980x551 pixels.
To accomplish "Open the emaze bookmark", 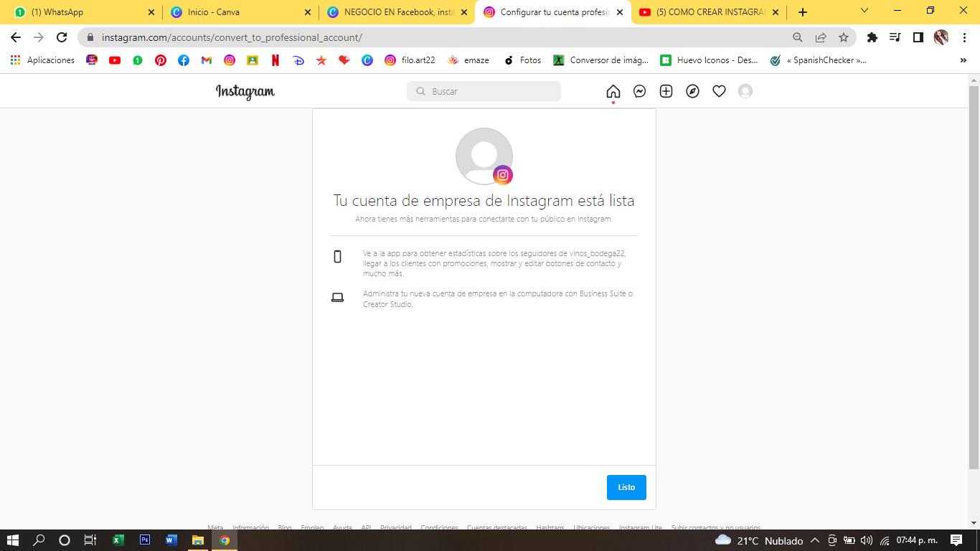I will [x=468, y=60].
